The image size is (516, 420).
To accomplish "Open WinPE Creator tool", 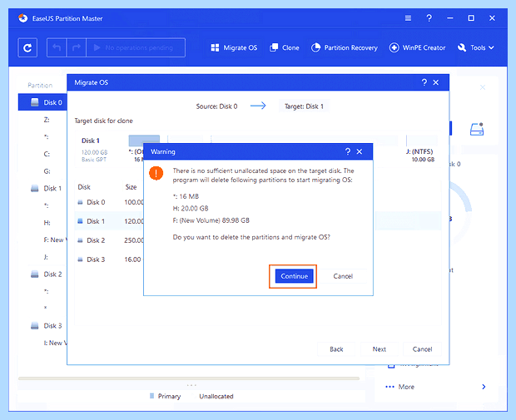I will [x=417, y=47].
